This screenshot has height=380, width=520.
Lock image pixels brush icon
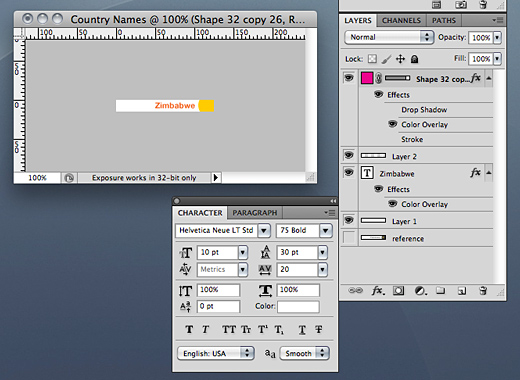click(386, 59)
